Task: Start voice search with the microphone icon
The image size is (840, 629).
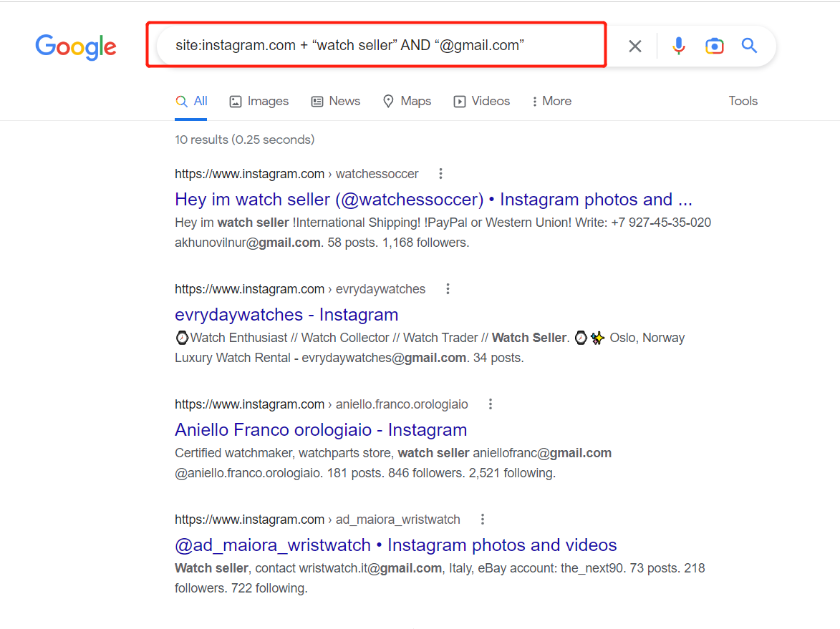Action: 678,46
